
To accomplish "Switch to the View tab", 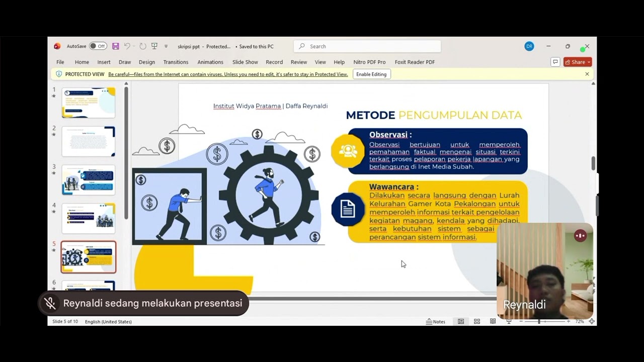I will pyautogui.click(x=320, y=62).
